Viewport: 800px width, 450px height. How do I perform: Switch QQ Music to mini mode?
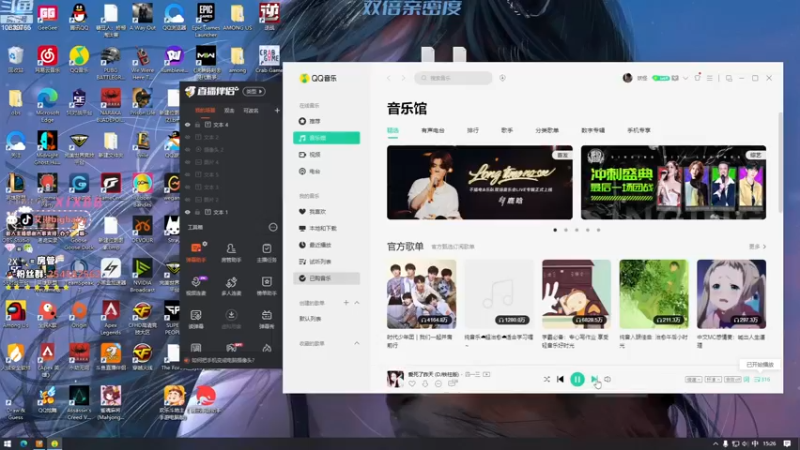[729, 78]
